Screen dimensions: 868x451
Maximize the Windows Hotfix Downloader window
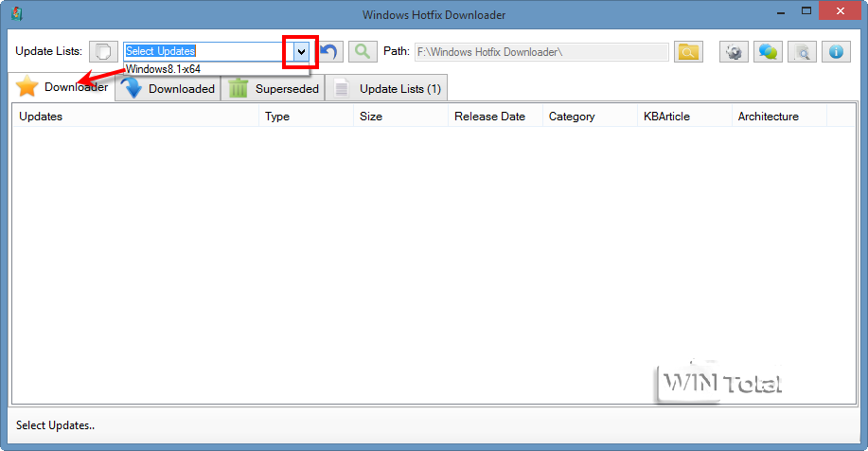click(806, 11)
